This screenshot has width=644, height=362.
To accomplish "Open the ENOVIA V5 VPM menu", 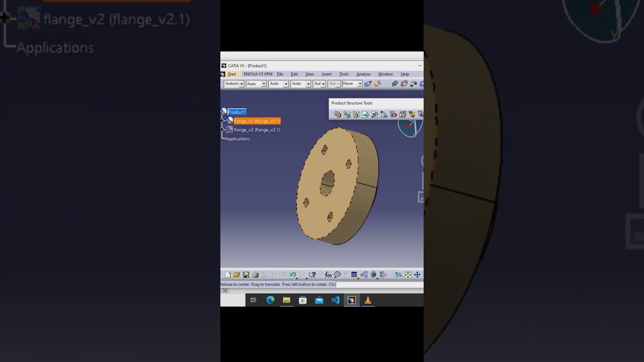I will [258, 74].
